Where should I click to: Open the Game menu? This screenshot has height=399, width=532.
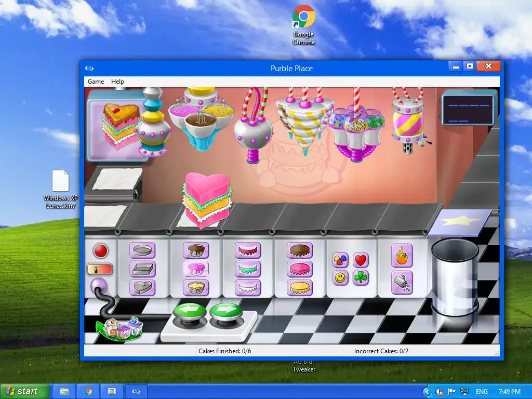click(96, 82)
